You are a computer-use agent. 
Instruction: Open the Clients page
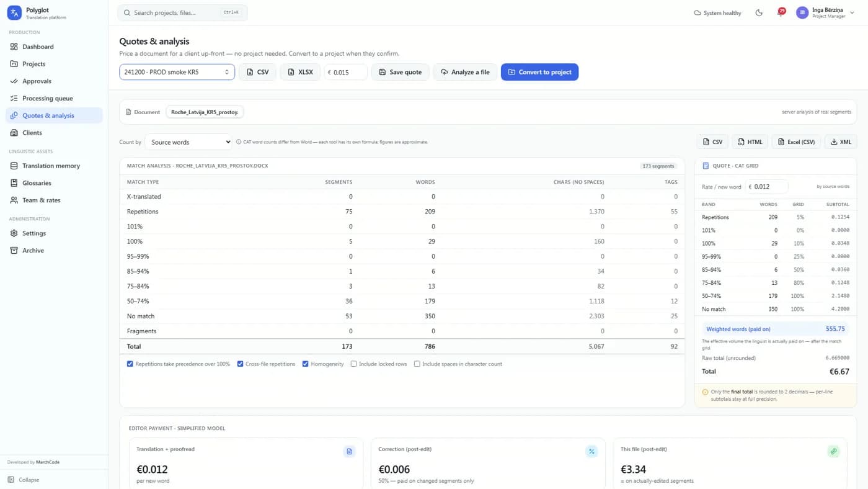click(x=54, y=133)
